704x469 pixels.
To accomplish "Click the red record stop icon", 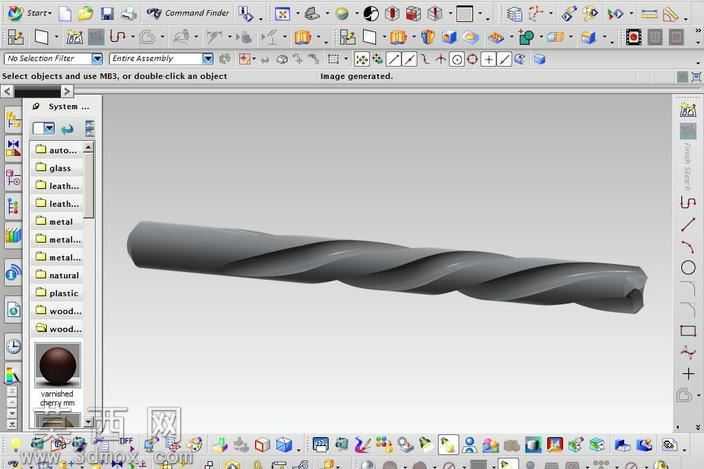I will tap(633, 37).
